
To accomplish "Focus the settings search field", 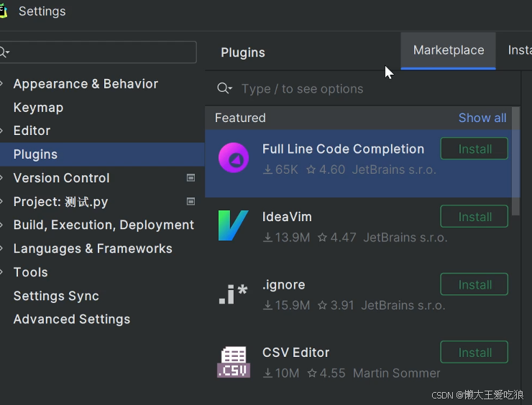I will click(98, 52).
